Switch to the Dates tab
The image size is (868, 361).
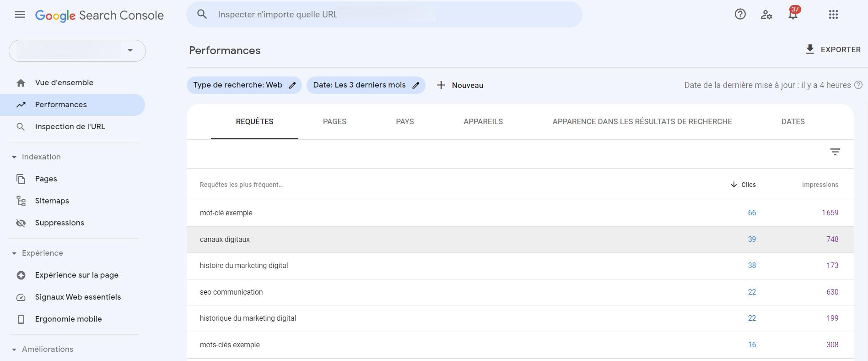793,122
